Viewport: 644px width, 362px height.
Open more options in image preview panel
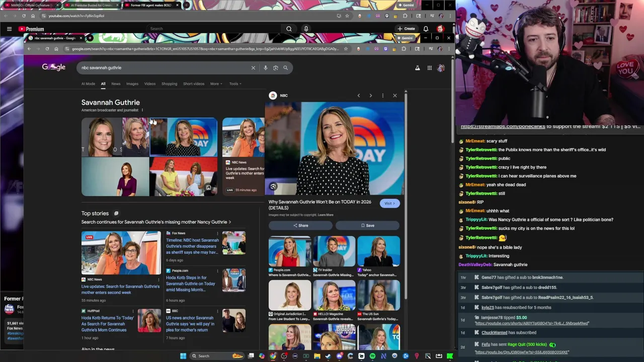383,96
